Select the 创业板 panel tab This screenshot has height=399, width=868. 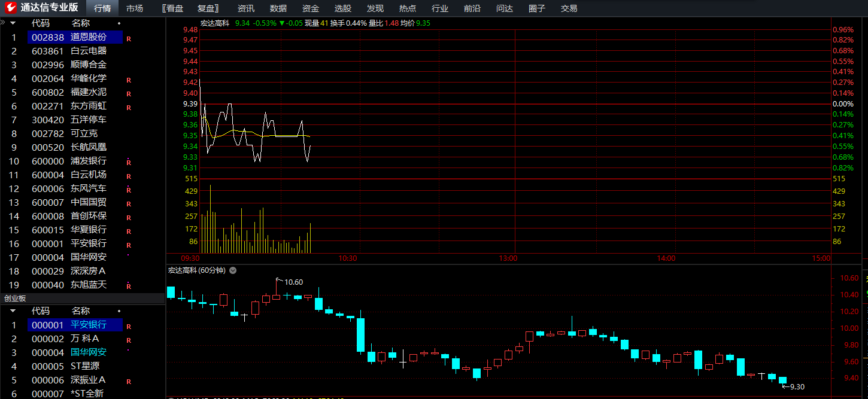15,298
